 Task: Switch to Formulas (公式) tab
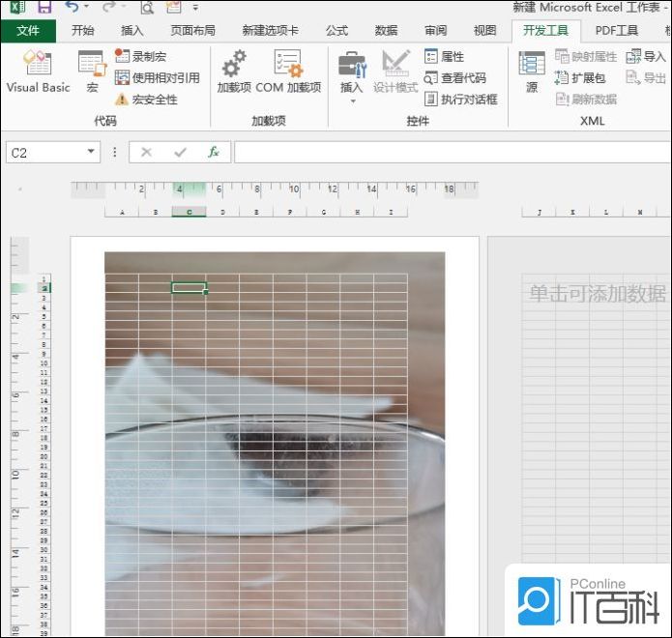pos(336,30)
